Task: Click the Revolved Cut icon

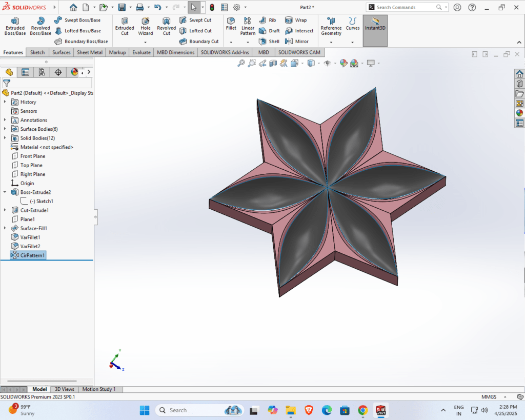Action: [166, 26]
